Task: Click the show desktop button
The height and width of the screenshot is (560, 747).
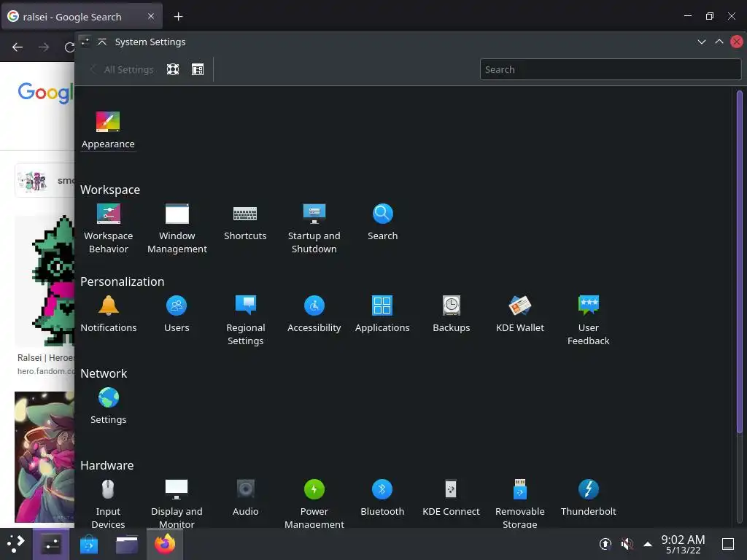Action: click(728, 544)
